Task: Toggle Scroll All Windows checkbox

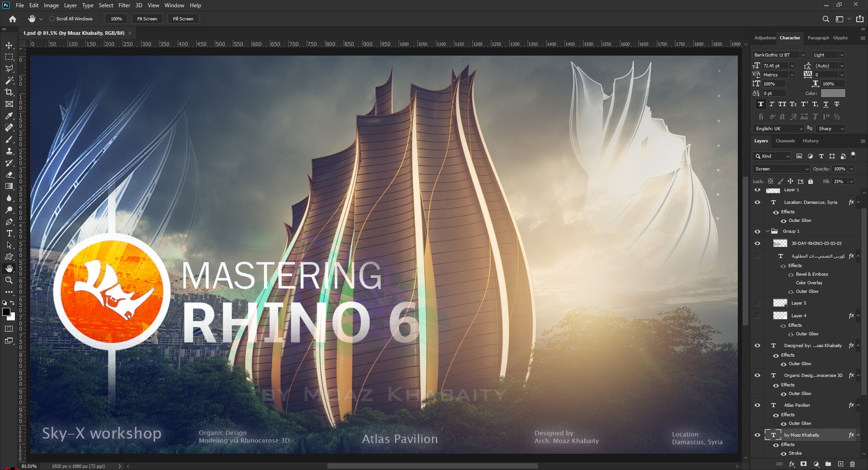Action: tap(52, 19)
